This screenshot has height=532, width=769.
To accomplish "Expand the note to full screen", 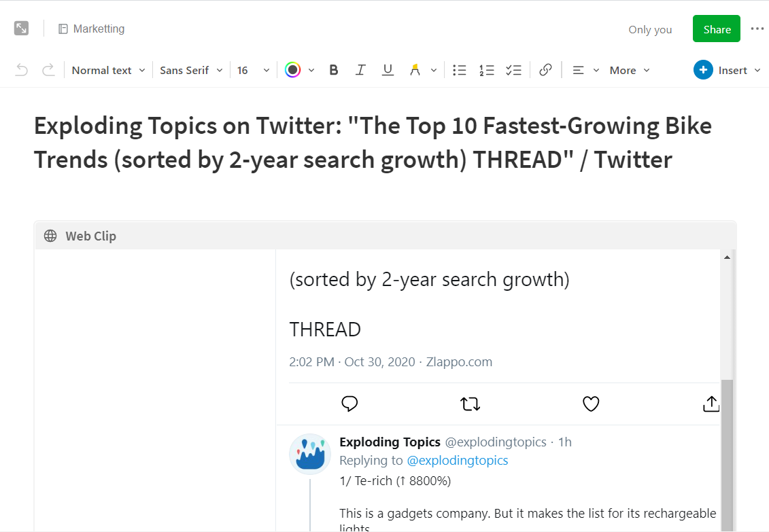I will point(21,29).
